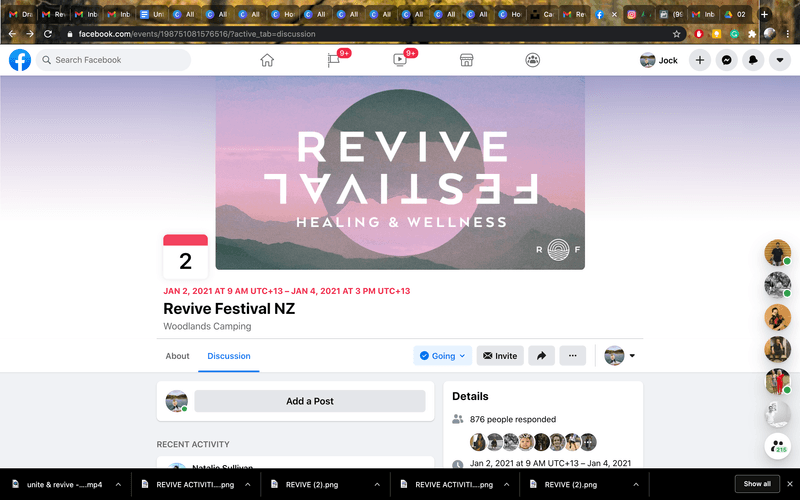Click Show all downloads
Screen dimensions: 800x500
pyautogui.click(x=757, y=484)
